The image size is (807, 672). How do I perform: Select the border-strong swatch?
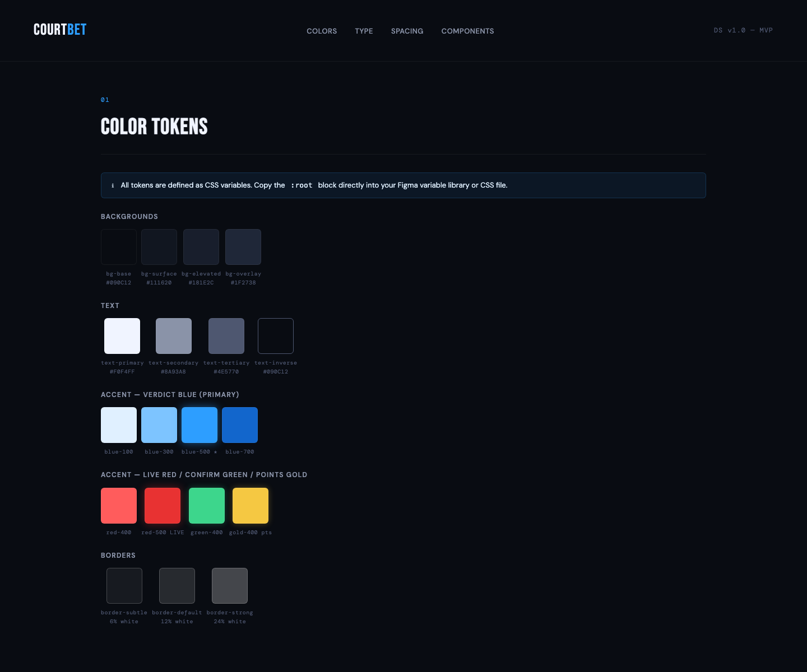(230, 586)
